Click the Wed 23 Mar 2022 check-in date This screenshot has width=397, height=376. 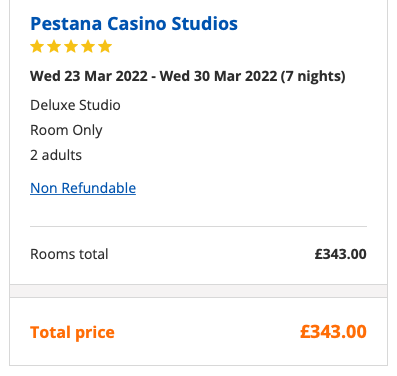click(89, 76)
